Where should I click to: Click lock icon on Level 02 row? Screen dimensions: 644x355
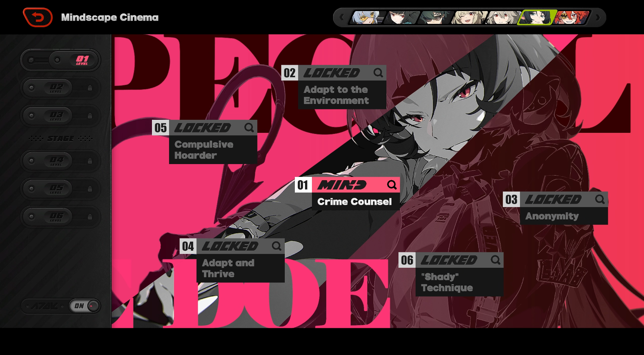[90, 88]
